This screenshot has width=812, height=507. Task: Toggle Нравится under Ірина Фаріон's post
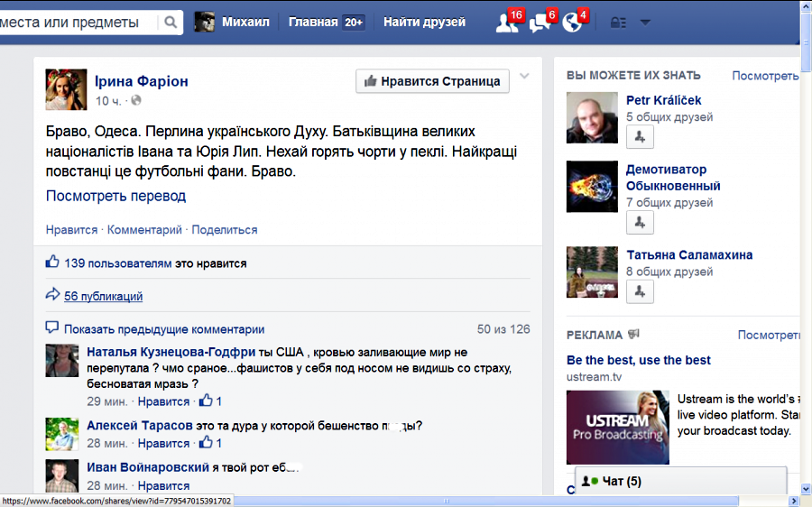point(71,230)
